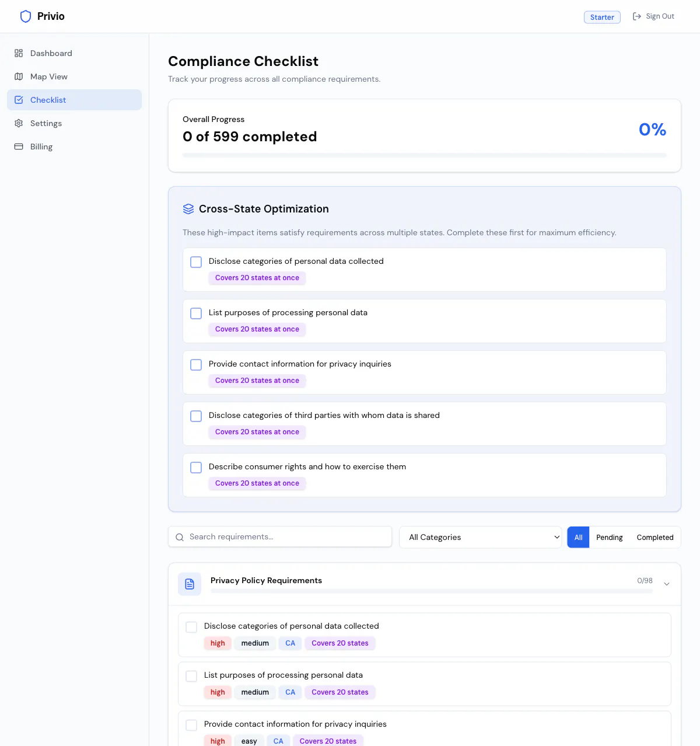700x746 pixels.
Task: Click the Starter plan badge
Action: click(x=602, y=17)
